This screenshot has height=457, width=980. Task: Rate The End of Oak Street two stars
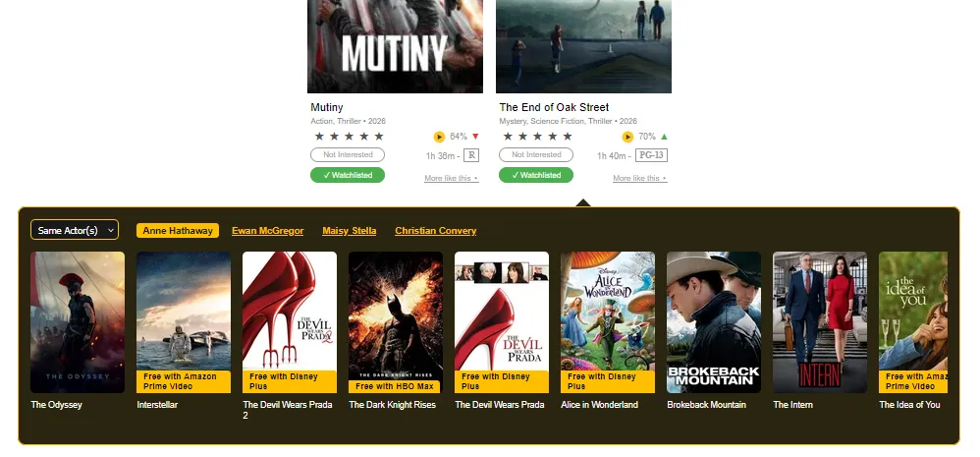click(x=523, y=137)
